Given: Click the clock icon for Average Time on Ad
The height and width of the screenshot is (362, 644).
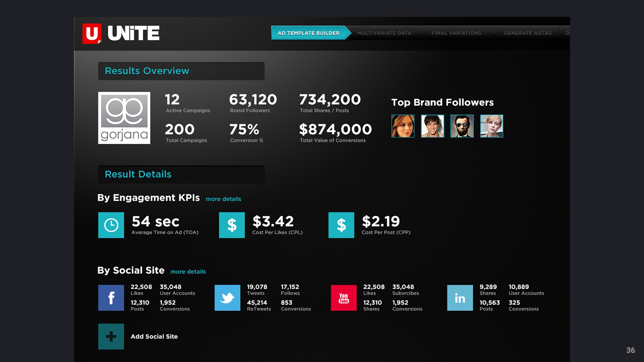Looking at the screenshot, I should click(111, 225).
